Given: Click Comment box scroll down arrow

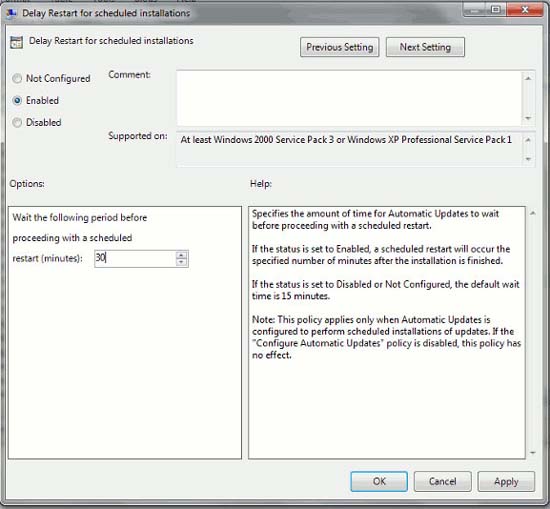Looking at the screenshot, I should pyautogui.click(x=528, y=118).
